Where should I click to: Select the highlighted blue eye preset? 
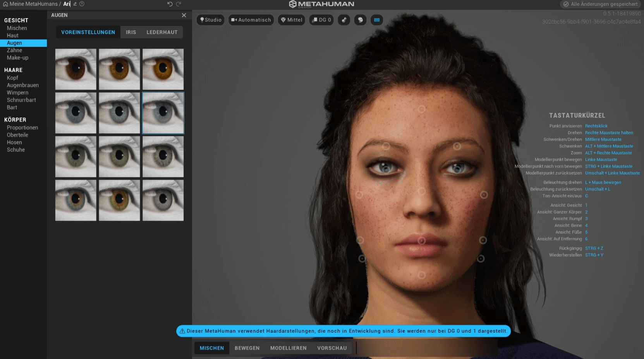pyautogui.click(x=163, y=113)
